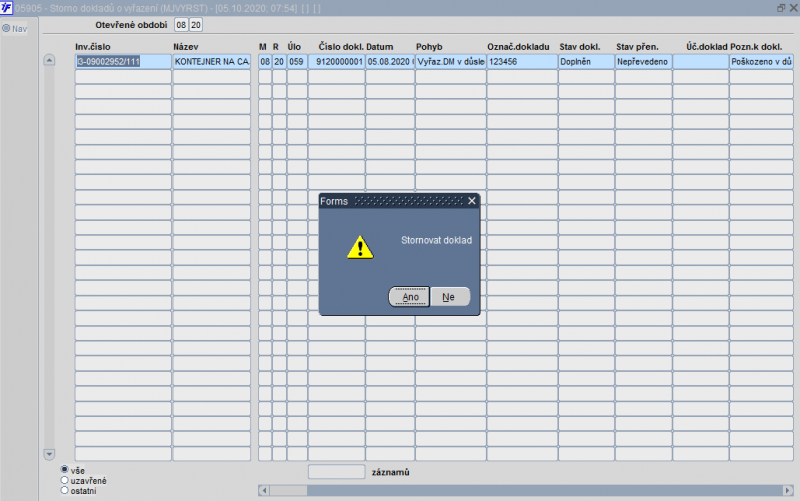Image resolution: width=800 pixels, height=501 pixels.
Task: Click the Název field KONTEJNER NA CA
Action: tap(212, 62)
